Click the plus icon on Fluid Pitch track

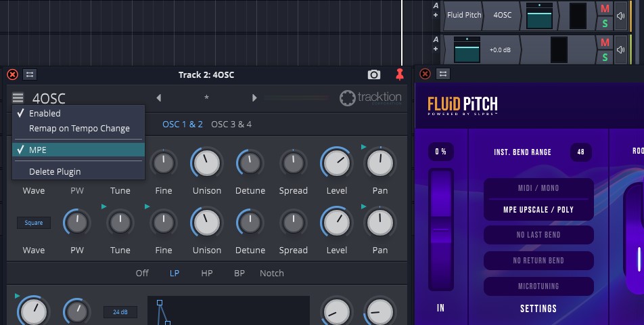tap(436, 15)
